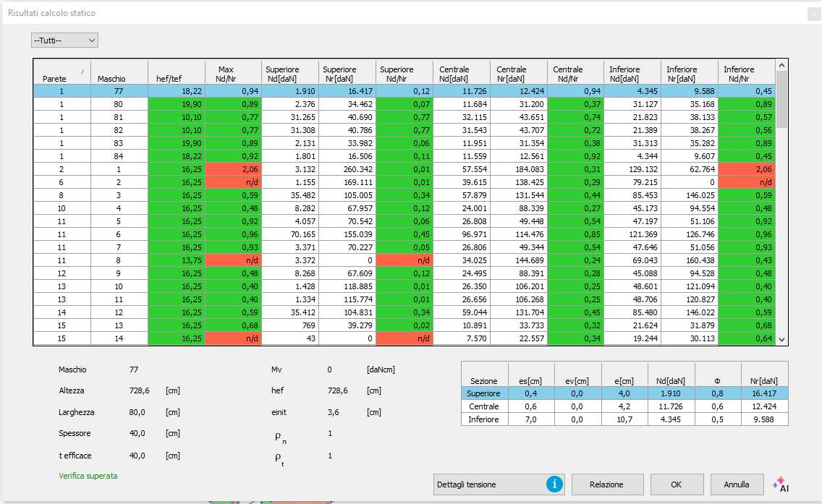The height and width of the screenshot is (504, 822).
Task: Click the Superiore row in section table
Action: (x=484, y=393)
